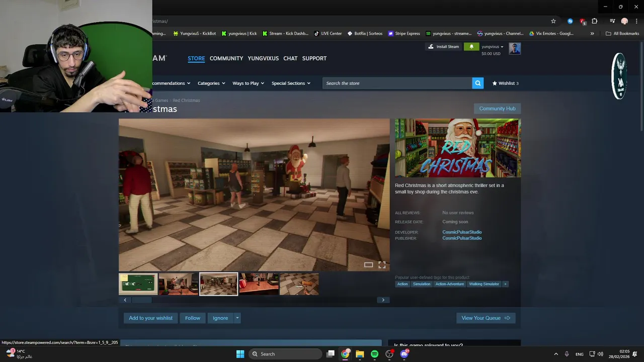Select the second screenshot thumbnail

(x=178, y=284)
